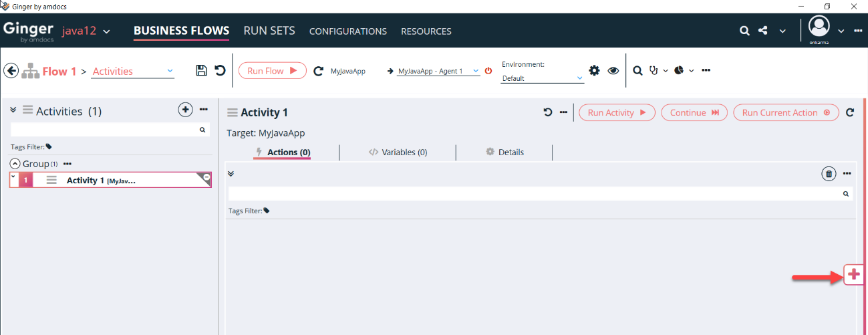This screenshot has height=335, width=868.
Task: Collapse the Group section with circled caret
Action: pos(15,164)
